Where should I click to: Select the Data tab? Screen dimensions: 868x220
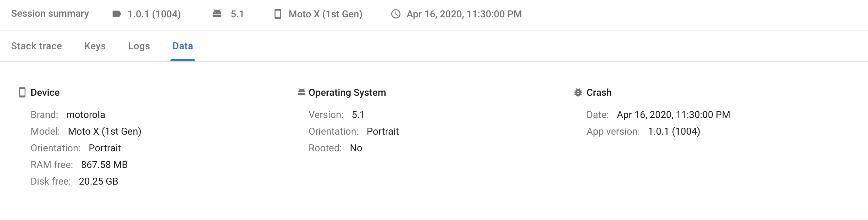[183, 46]
